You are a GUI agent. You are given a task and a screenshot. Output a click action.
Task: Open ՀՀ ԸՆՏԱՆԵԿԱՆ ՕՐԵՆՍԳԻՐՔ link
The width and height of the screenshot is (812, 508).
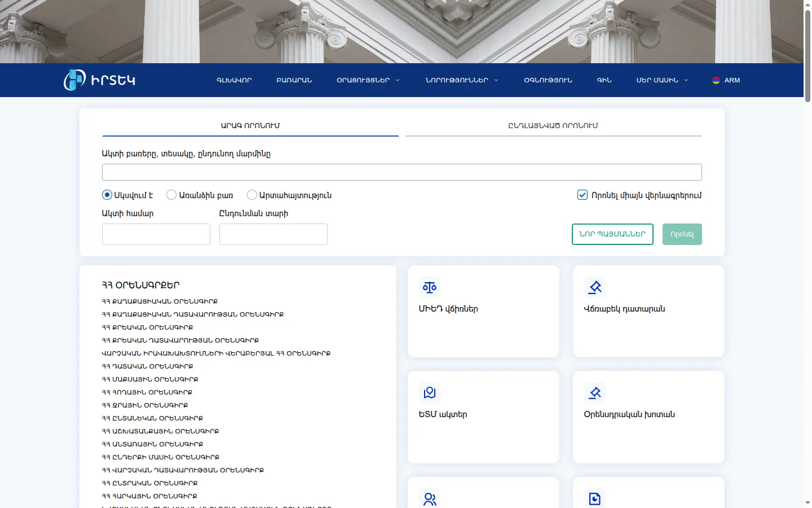[152, 418]
